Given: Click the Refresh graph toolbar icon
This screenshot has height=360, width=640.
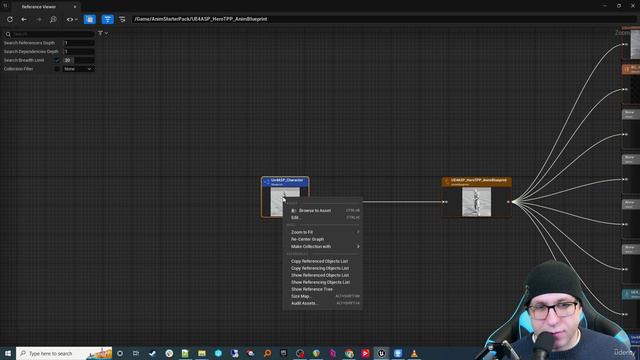Looking at the screenshot, I should (x=10, y=19).
